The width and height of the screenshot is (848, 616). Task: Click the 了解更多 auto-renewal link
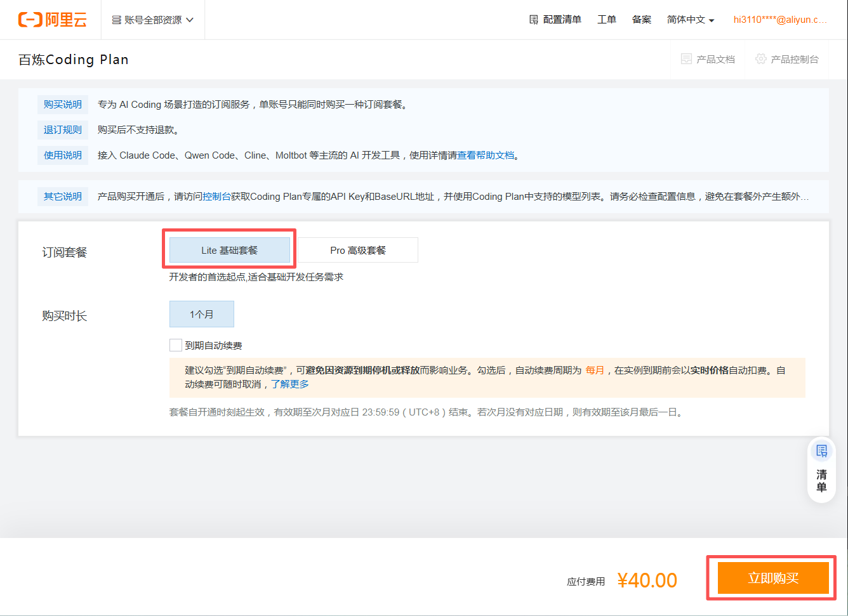[290, 384]
